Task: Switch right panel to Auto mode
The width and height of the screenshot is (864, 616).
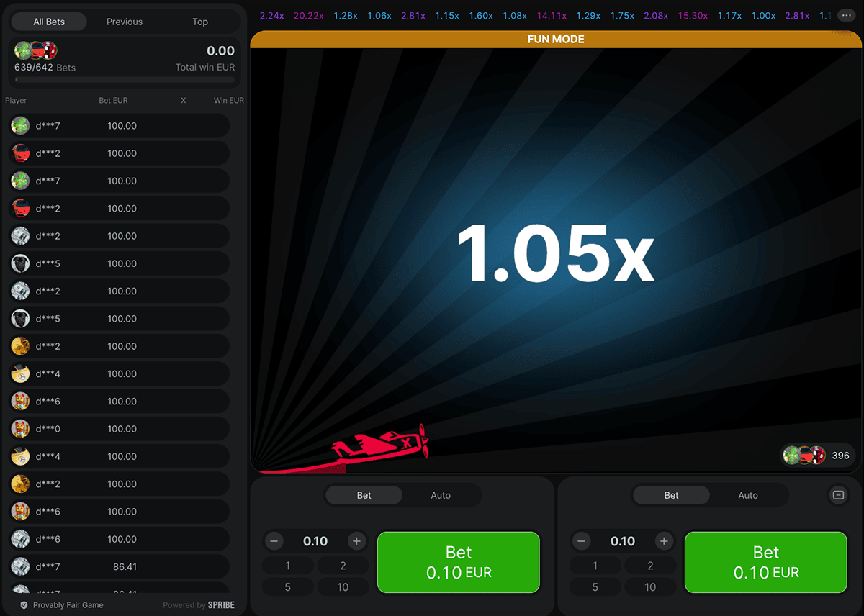Action: coord(748,495)
